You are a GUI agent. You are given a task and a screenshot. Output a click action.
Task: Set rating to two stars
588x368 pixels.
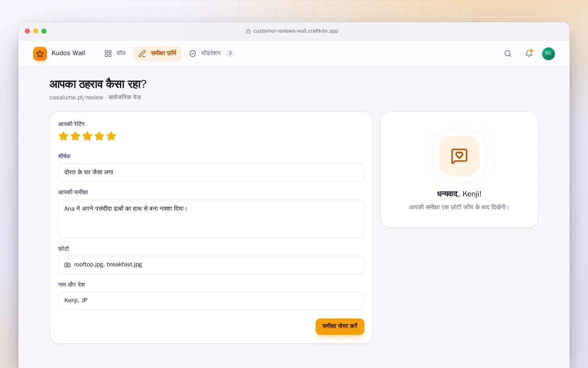pos(75,136)
